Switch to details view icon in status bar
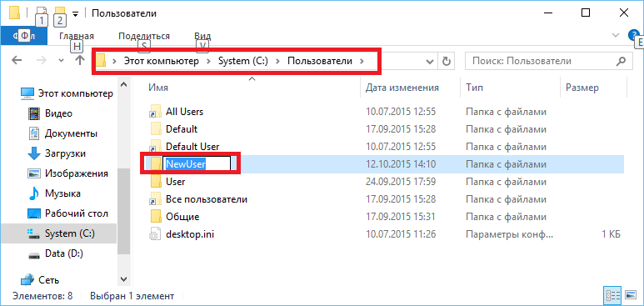644x306 pixels. pyautogui.click(x=613, y=295)
